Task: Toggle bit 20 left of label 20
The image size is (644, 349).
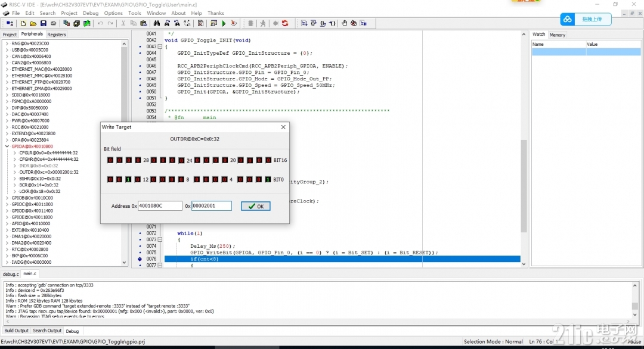Action: click(225, 160)
